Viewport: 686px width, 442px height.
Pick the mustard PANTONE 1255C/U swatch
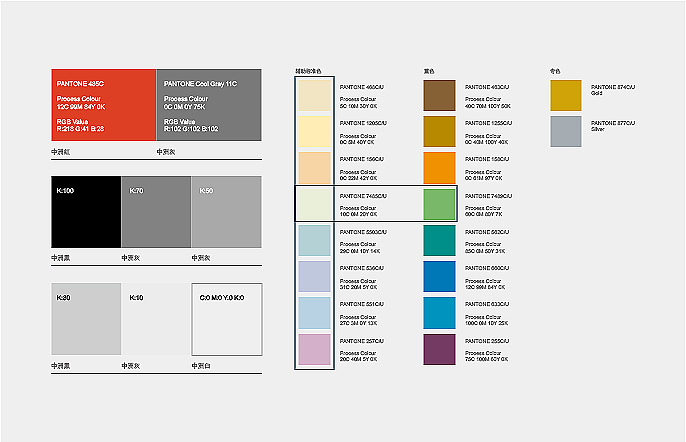[439, 131]
